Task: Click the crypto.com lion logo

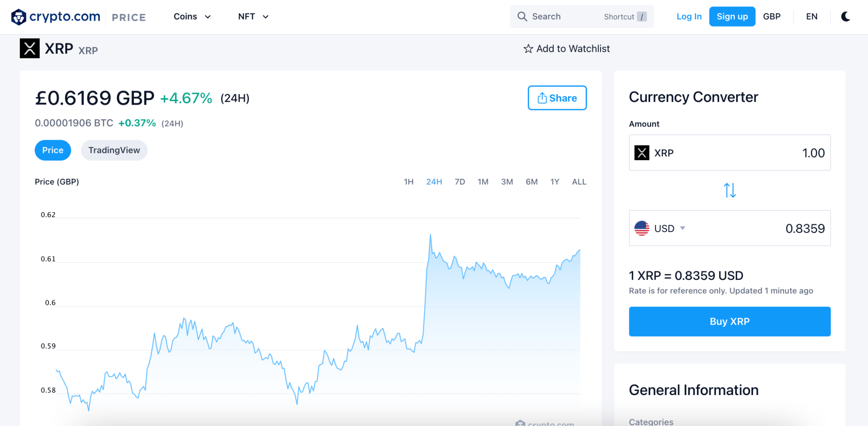Action: [19, 17]
